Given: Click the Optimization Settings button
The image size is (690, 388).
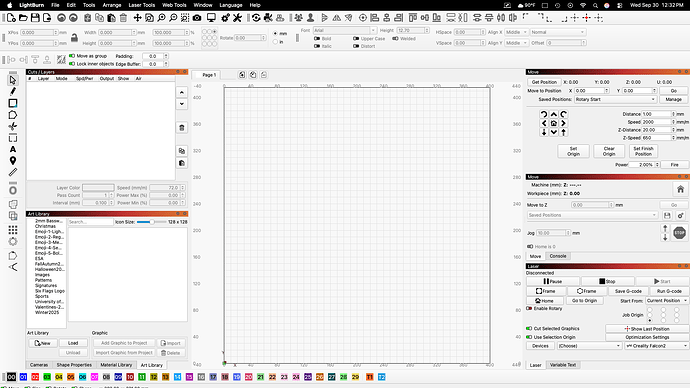Looking at the screenshot, I should click(x=647, y=337).
